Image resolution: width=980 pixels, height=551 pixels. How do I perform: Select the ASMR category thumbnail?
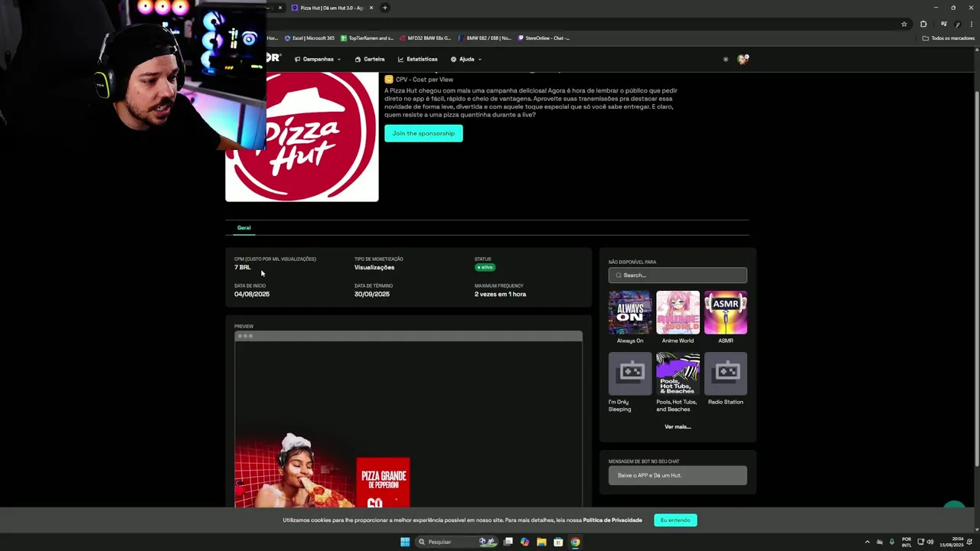[726, 312]
